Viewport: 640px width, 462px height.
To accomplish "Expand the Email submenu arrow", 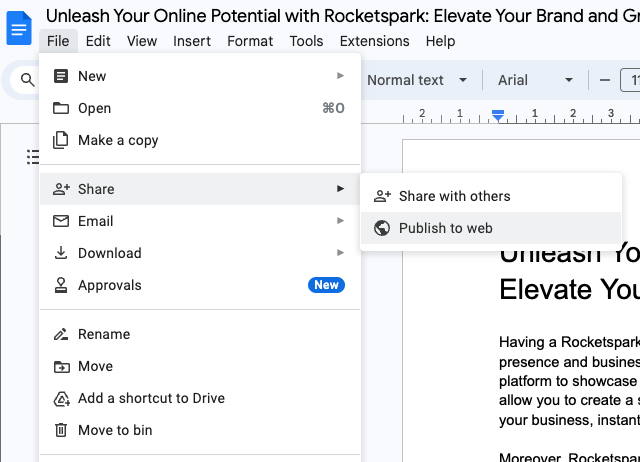I will pos(340,221).
